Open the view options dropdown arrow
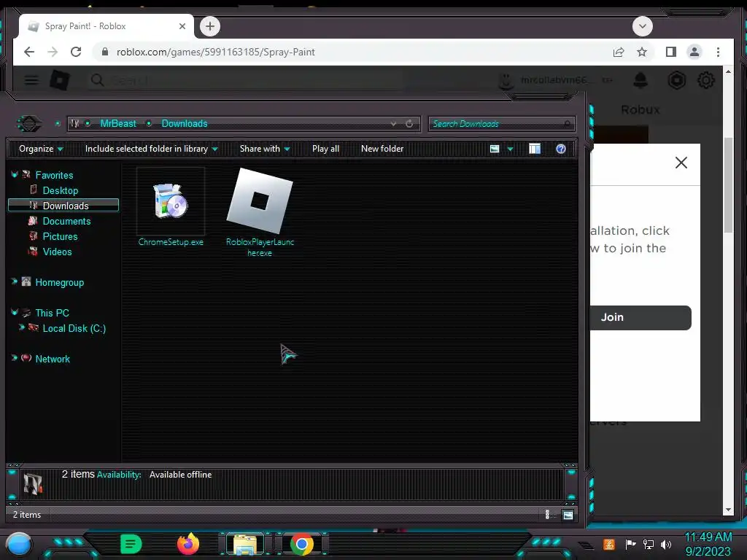Image resolution: width=747 pixels, height=560 pixels. (510, 149)
